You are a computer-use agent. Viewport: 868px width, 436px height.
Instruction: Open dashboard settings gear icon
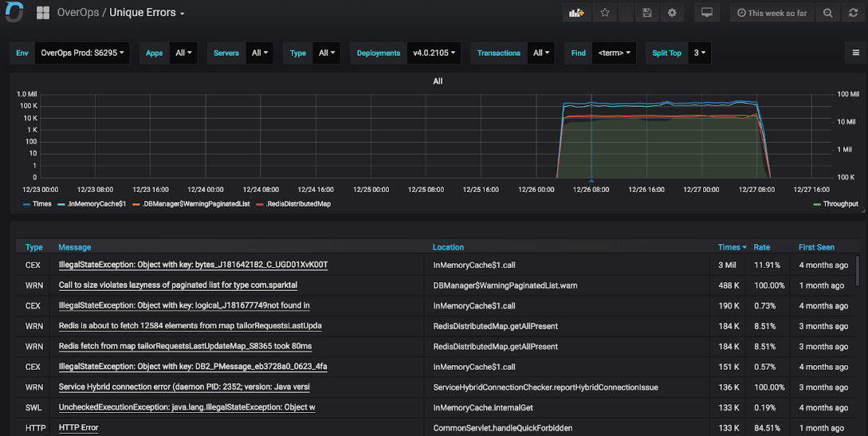point(672,13)
